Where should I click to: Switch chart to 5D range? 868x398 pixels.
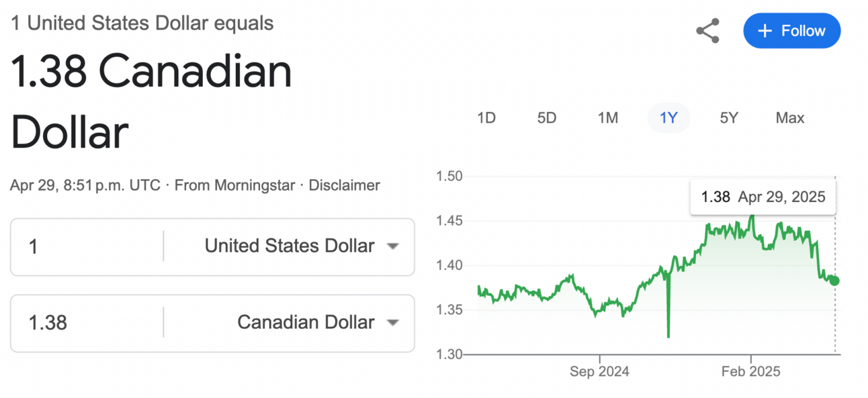[547, 118]
